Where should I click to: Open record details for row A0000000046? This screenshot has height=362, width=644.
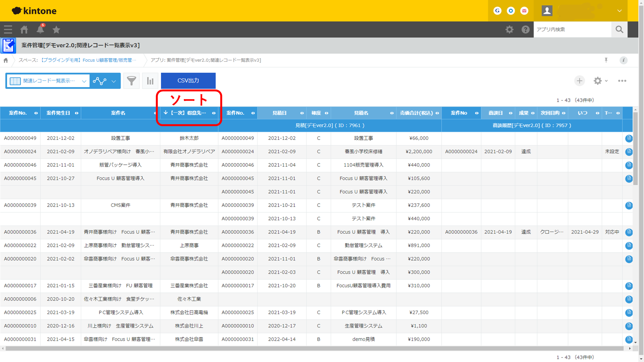(629, 165)
